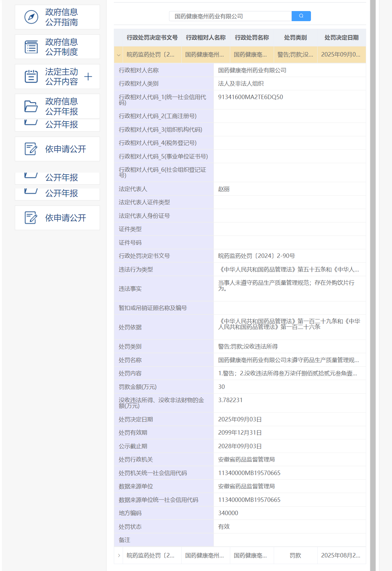The width and height of the screenshot is (392, 571).
Task: Click region code 340000
Action: click(x=228, y=513)
